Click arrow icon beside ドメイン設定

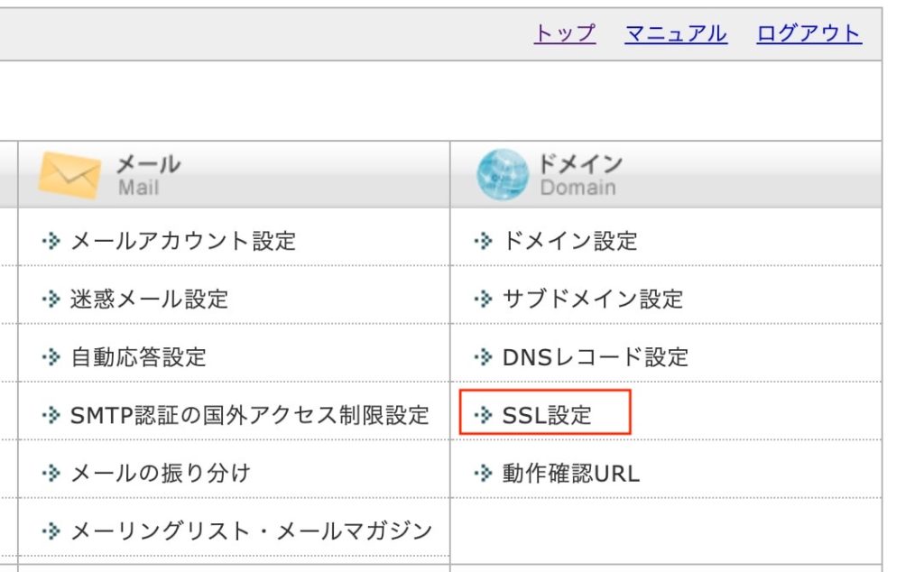tap(484, 241)
